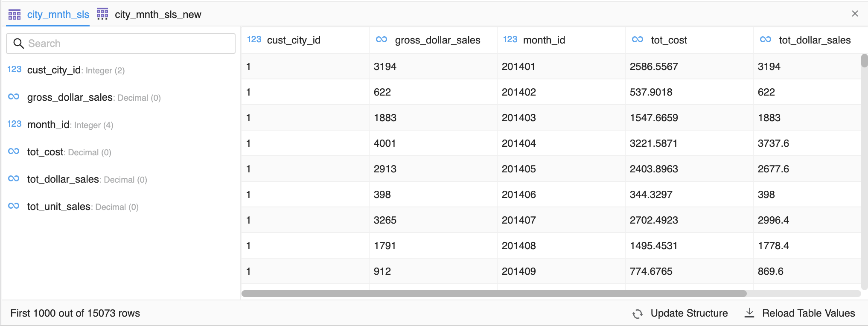Click the decimal icon beside gross_dollar_sales in the sidebar
Viewport: 868px width, 326px height.
pos(14,97)
